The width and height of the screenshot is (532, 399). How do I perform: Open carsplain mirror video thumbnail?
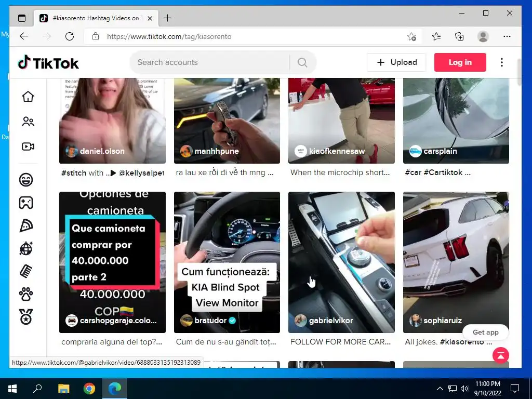(x=456, y=121)
